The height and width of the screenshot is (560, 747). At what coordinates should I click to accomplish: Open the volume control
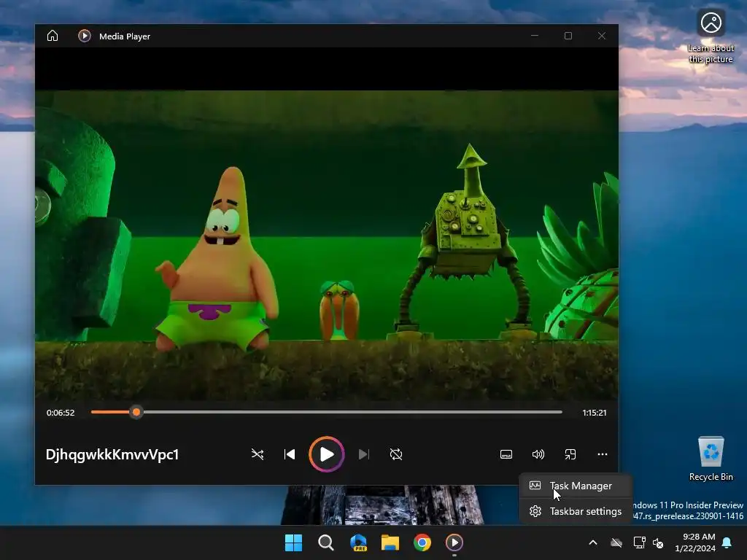click(x=538, y=454)
